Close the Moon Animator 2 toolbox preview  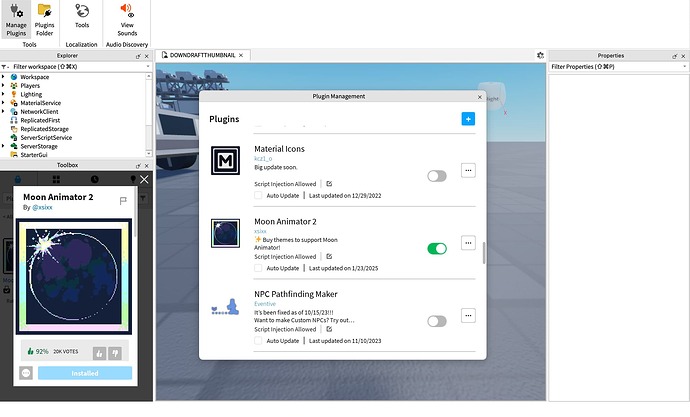click(144, 179)
